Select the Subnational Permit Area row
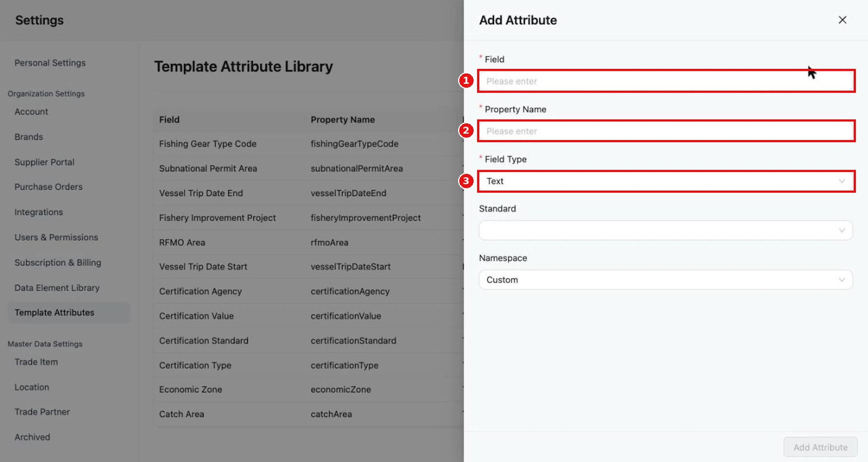The height and width of the screenshot is (462, 868). pyautogui.click(x=309, y=168)
